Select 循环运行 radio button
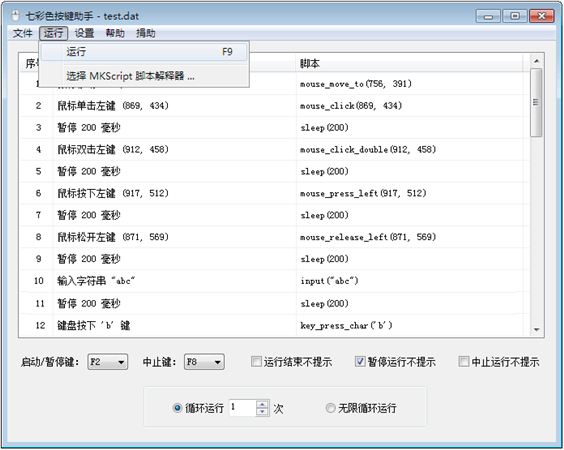The height and width of the screenshot is (450, 564). point(177,408)
